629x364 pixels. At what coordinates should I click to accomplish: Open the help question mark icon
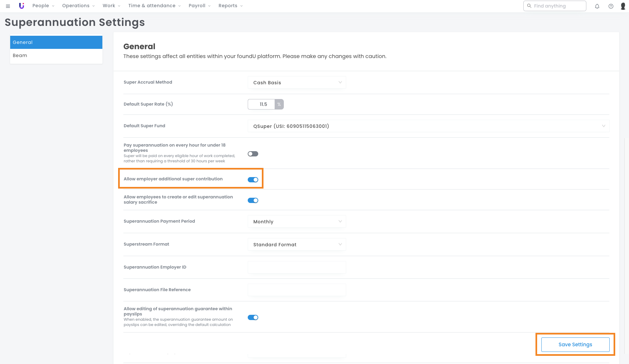click(611, 6)
